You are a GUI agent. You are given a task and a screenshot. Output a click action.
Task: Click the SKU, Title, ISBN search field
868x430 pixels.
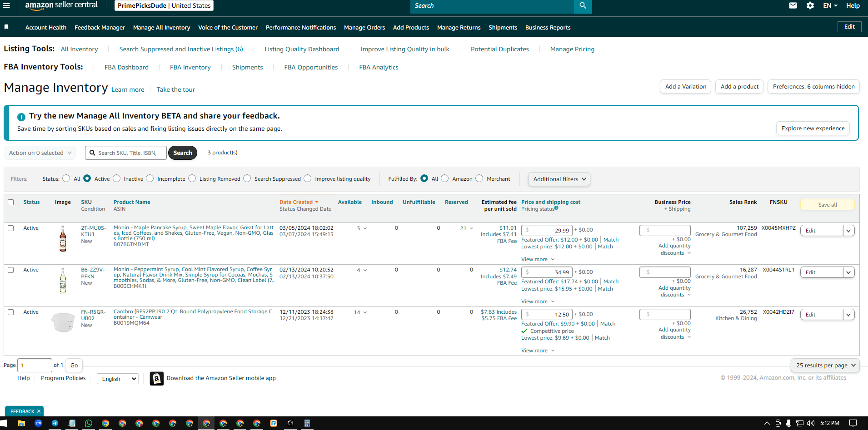[x=126, y=153]
